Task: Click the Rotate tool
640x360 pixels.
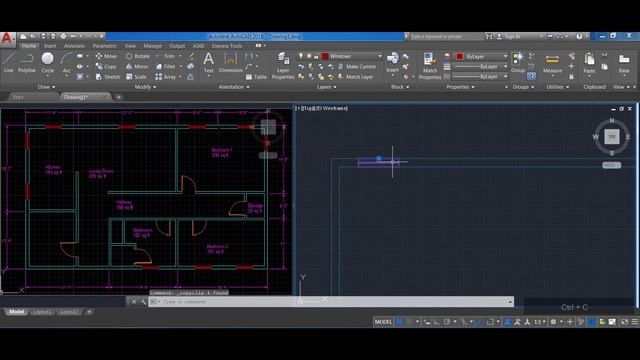Action: coord(137,56)
